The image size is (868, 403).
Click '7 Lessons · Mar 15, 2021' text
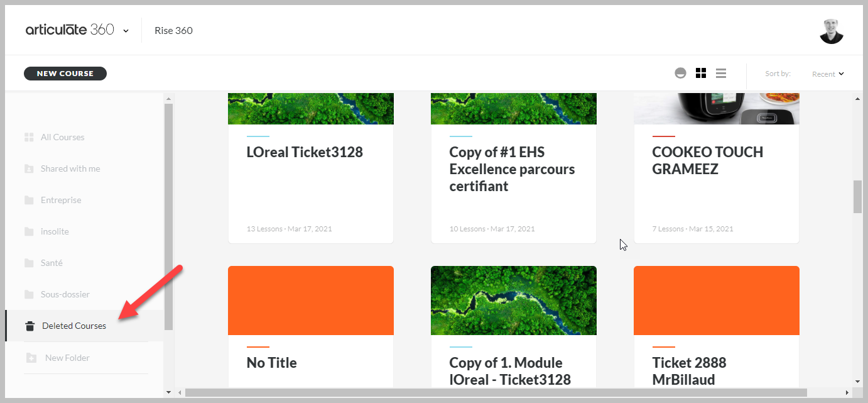click(x=693, y=229)
